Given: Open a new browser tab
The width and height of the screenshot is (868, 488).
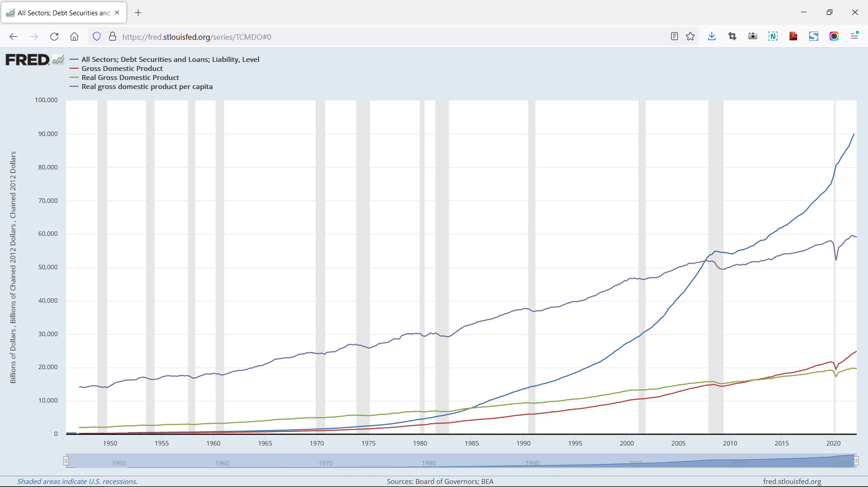Looking at the screenshot, I should 138,13.
